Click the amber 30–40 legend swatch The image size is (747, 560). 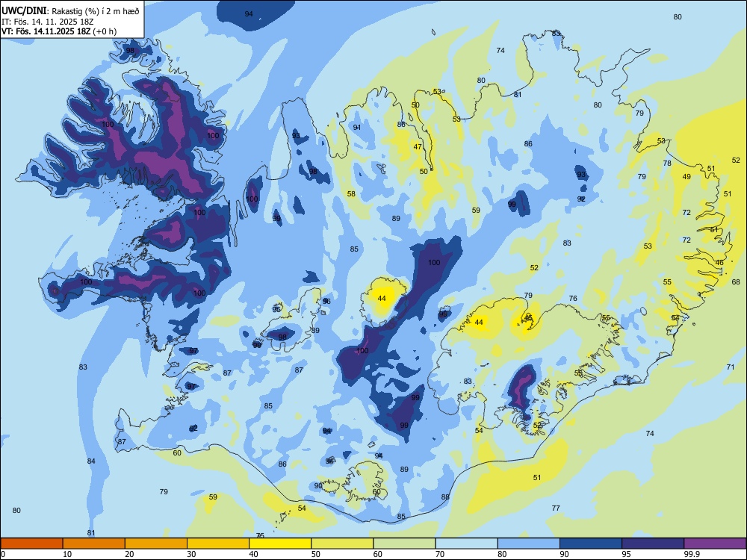pos(218,544)
